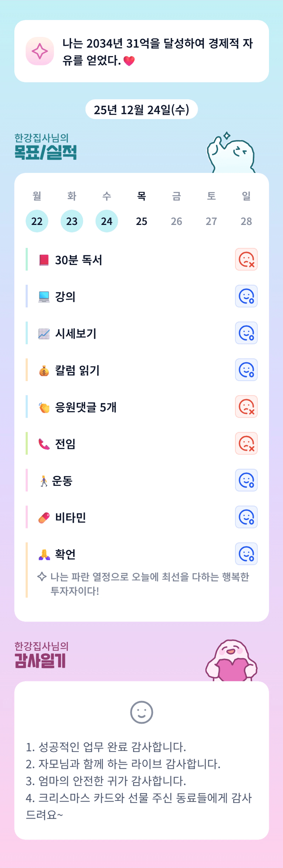283x868 pixels.
Task: Click the phone icon beside 전임
Action: click(x=44, y=444)
